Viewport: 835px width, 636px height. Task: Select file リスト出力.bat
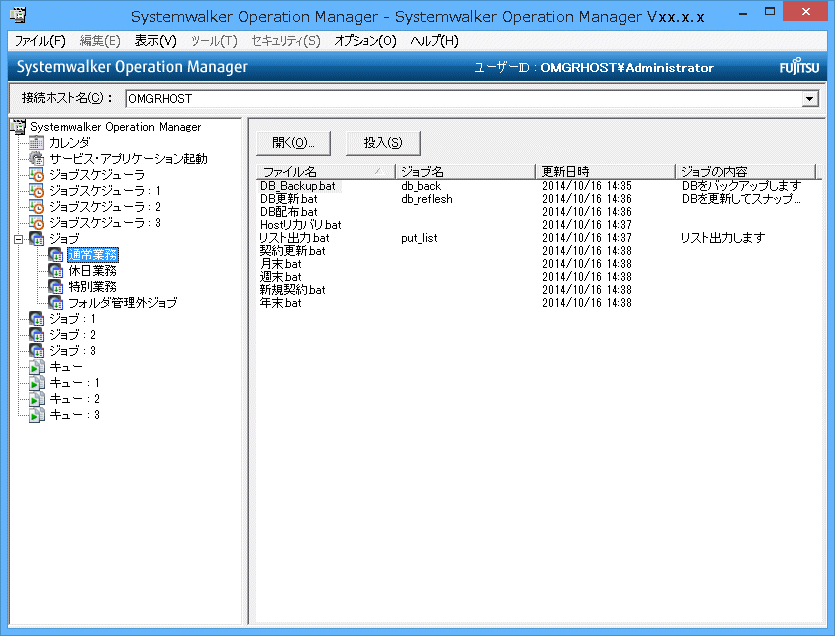[294, 238]
